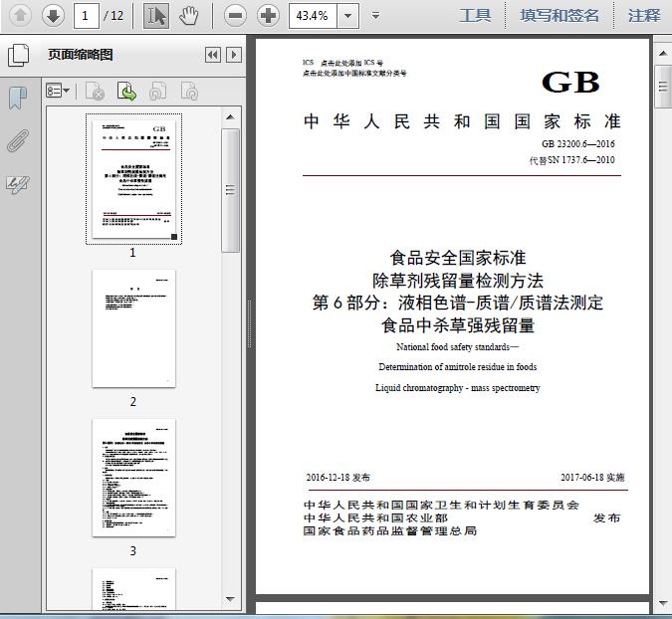672x619 pixels.
Task: Open the zoom percentage dropdown
Action: click(x=347, y=16)
